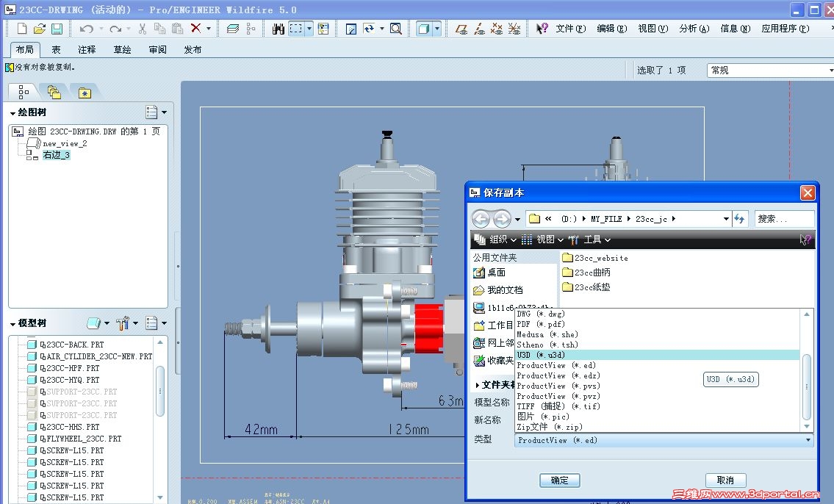Open dropdown next to the delete icon

click(209, 29)
